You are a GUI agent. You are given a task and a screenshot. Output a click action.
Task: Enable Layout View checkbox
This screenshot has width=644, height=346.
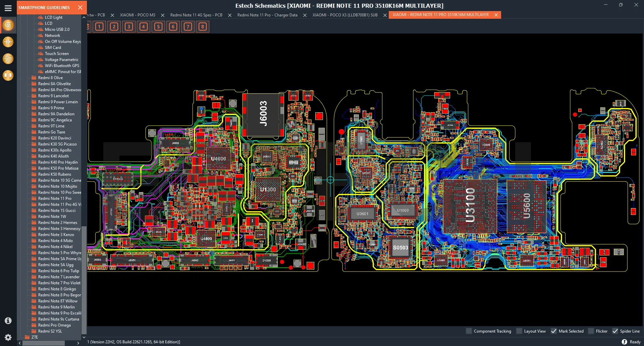click(x=519, y=331)
